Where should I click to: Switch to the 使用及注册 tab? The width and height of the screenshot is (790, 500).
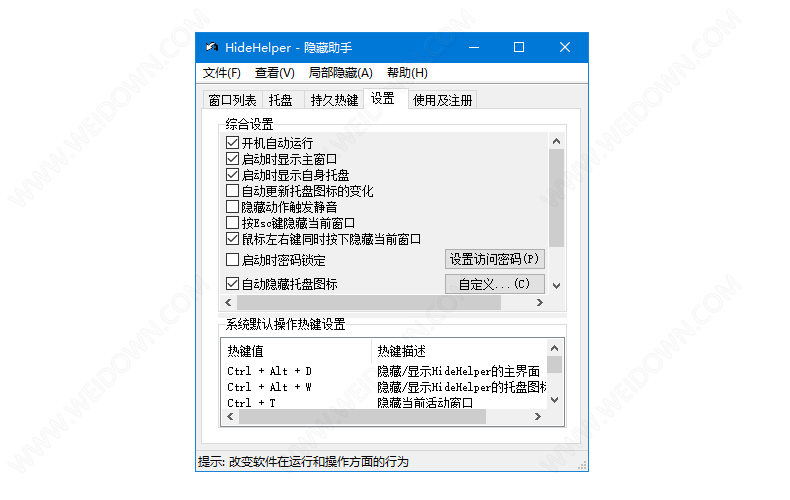(442, 100)
